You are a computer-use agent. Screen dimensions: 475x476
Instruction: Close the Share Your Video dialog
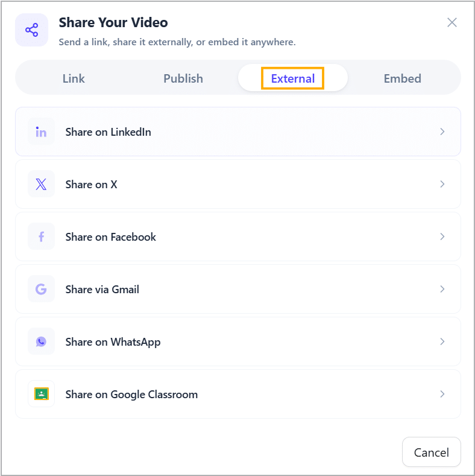coord(452,22)
